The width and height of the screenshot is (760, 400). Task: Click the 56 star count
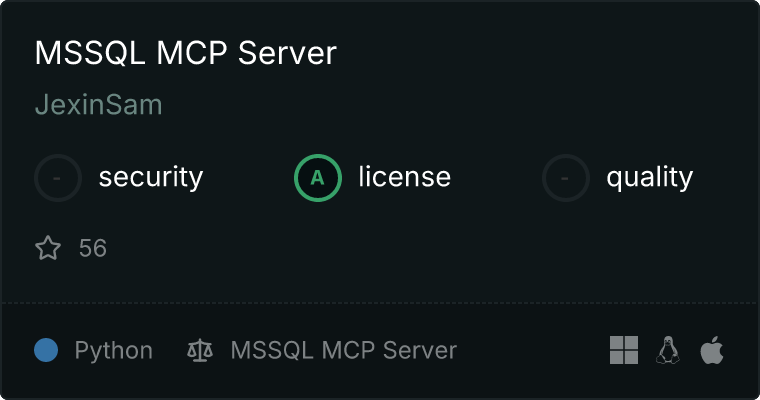93,248
